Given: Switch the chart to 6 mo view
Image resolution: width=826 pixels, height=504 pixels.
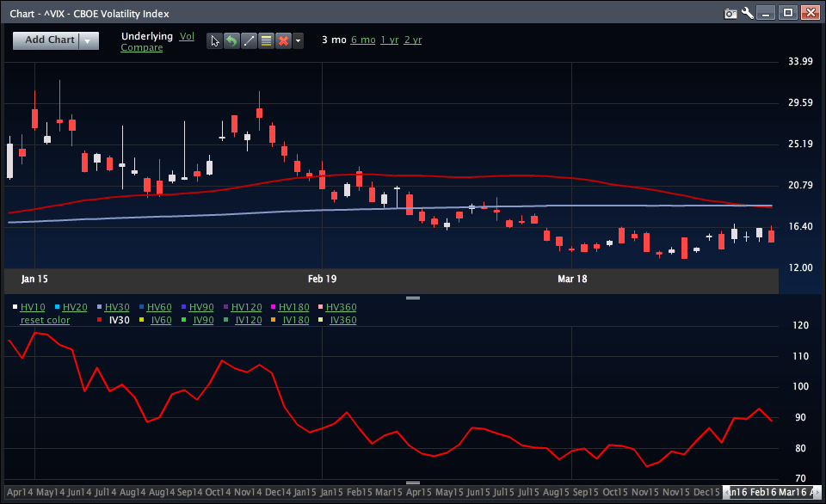Looking at the screenshot, I should (361, 40).
